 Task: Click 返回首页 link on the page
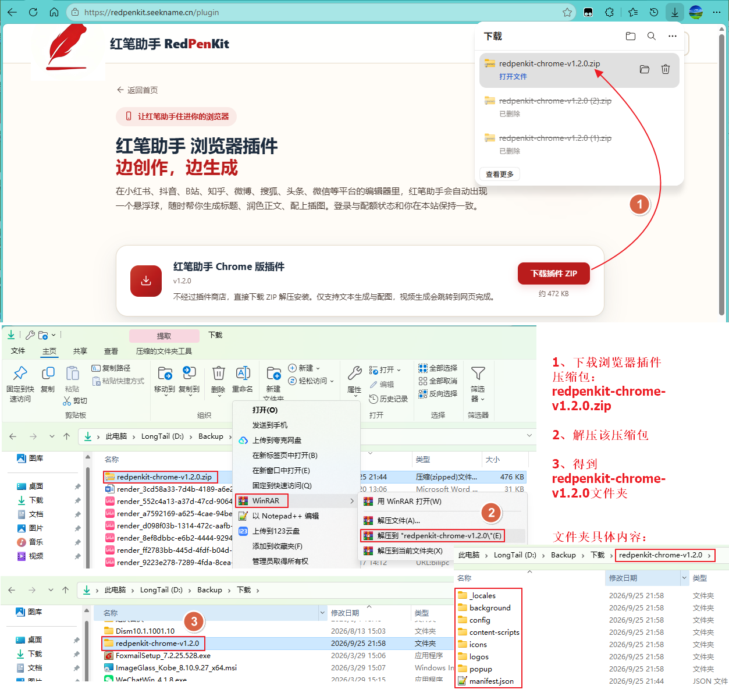coord(137,90)
